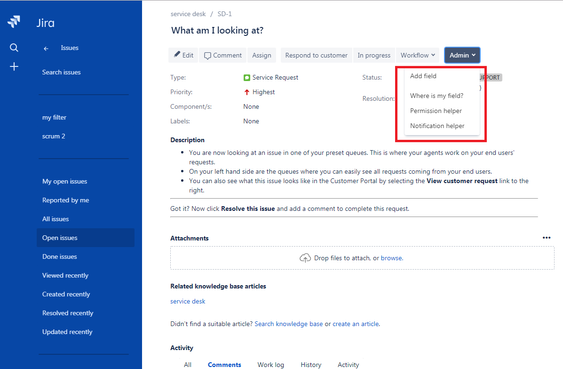Click the pencil Edit button
This screenshot has height=369, width=563.
183,55
